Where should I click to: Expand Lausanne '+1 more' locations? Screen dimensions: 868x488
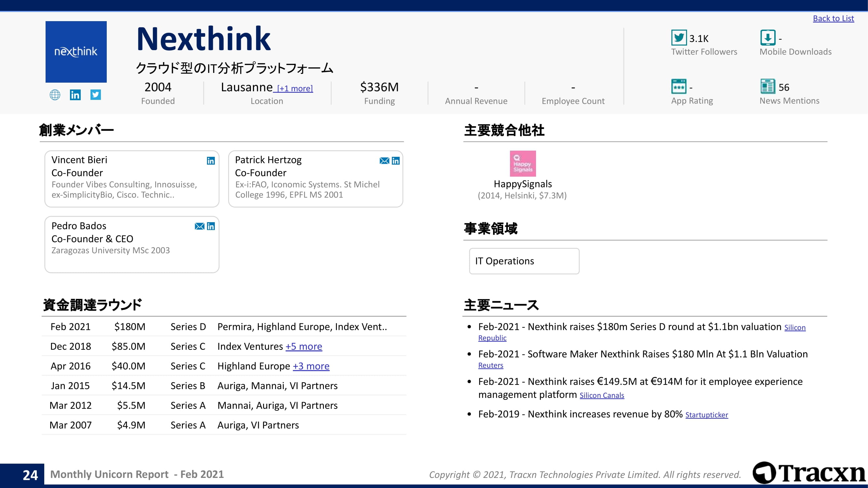[x=294, y=88]
